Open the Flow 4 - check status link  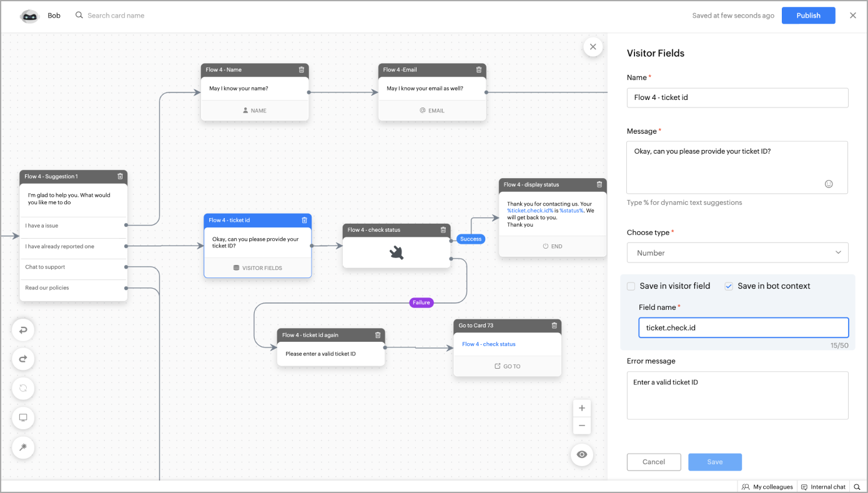(x=489, y=344)
